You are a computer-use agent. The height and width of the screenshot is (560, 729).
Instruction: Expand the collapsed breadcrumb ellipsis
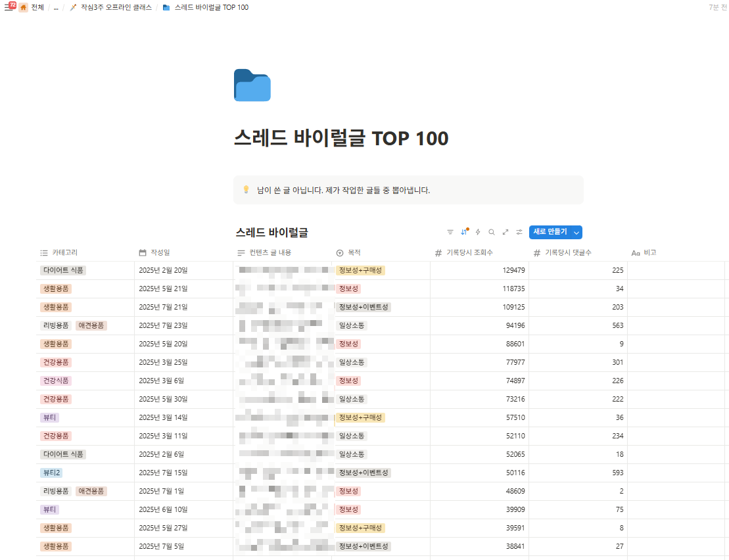[56, 7]
